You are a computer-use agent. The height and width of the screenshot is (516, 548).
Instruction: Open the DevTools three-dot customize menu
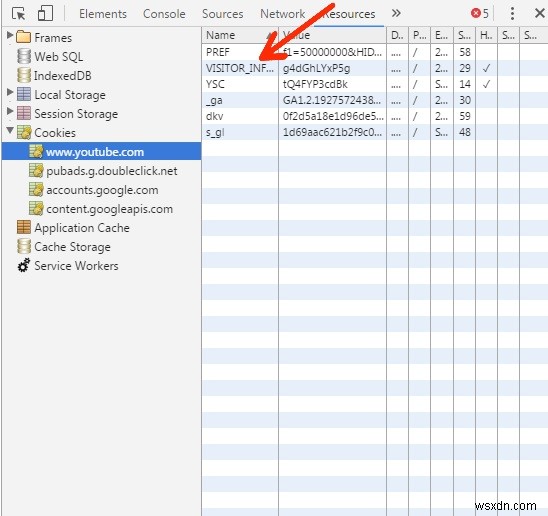[512, 13]
